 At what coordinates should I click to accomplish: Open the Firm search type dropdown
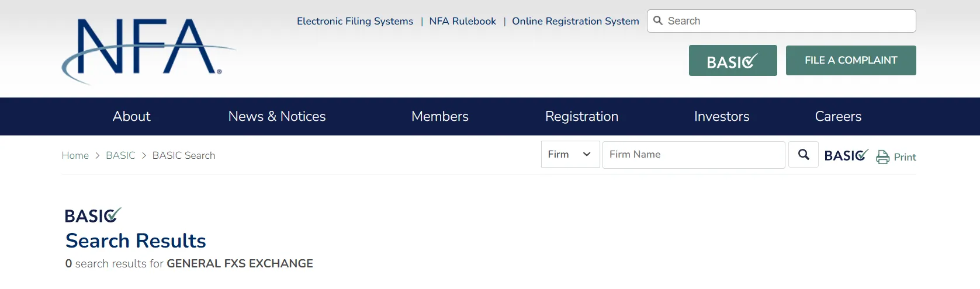click(x=570, y=155)
